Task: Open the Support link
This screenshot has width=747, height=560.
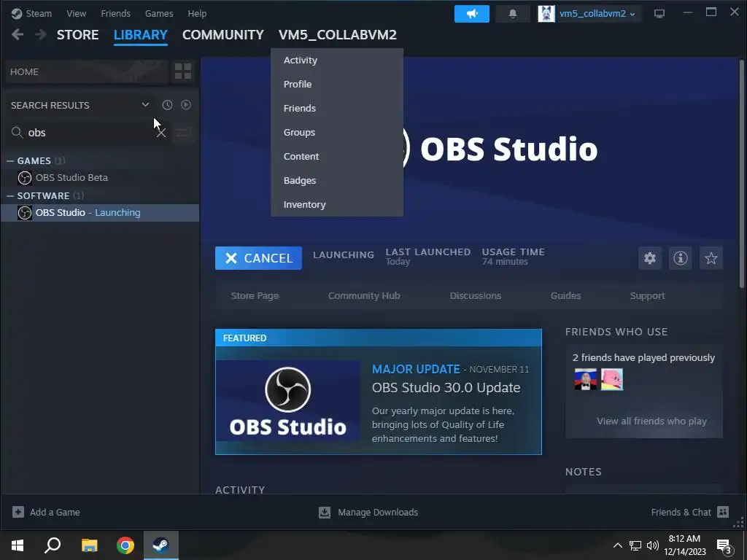Action: [647, 296]
